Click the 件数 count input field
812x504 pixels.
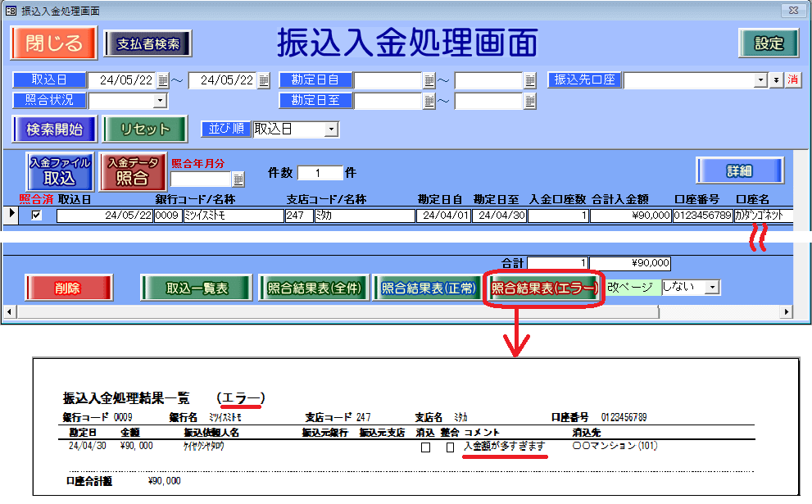(320, 173)
